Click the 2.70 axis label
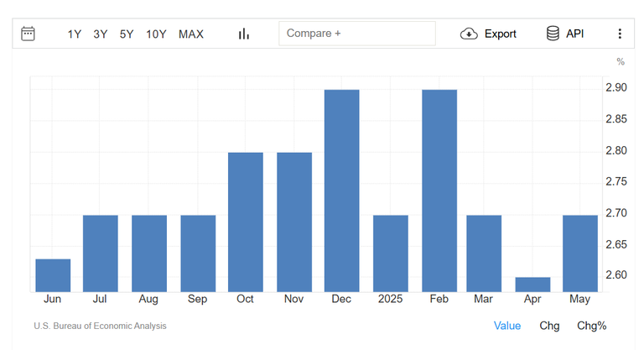This screenshot has height=350, width=644. pos(616,213)
